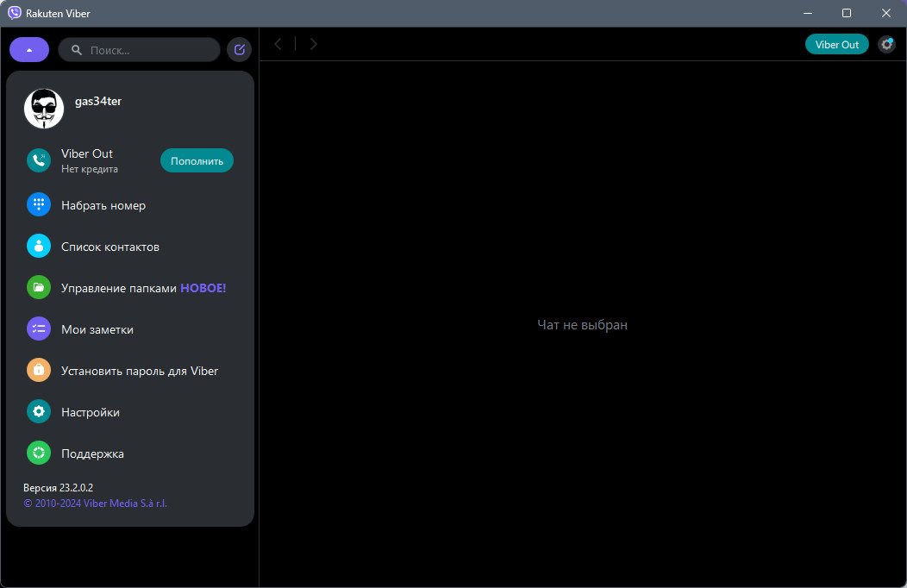Click the Viber Out phone icon
Viewport: 907px width, 588px height.
pos(39,160)
